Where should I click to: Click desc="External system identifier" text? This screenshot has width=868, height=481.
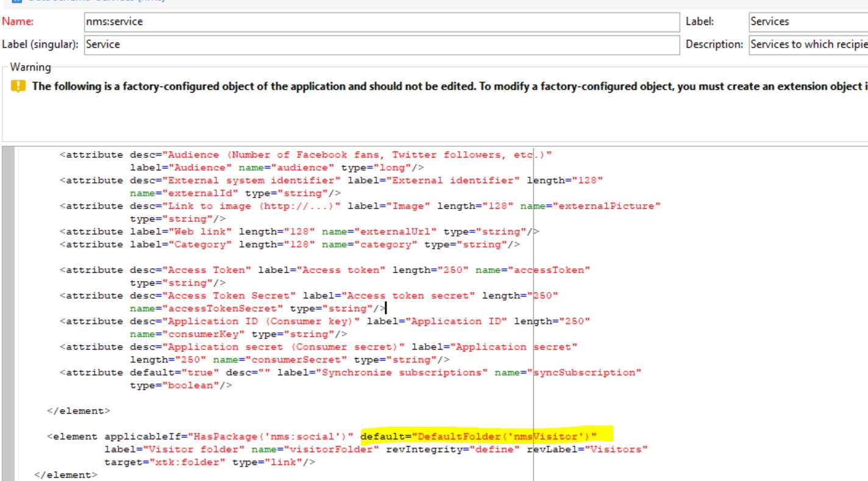point(235,180)
